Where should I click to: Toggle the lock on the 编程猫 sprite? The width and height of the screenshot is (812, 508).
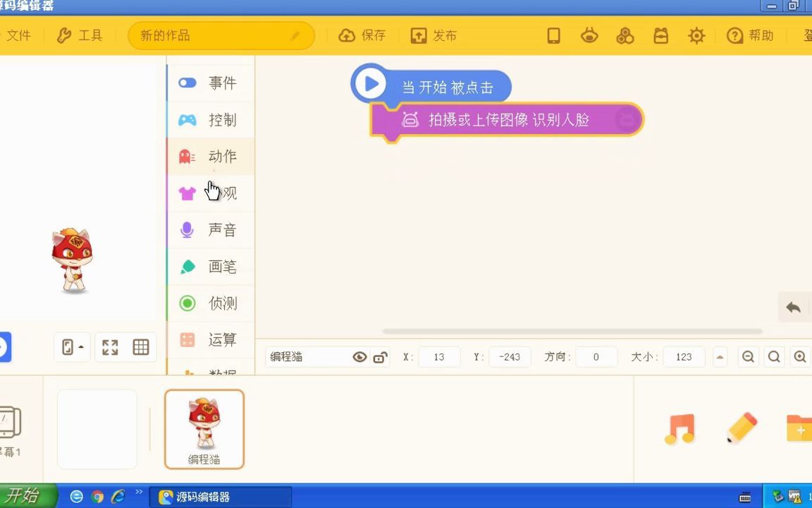381,357
